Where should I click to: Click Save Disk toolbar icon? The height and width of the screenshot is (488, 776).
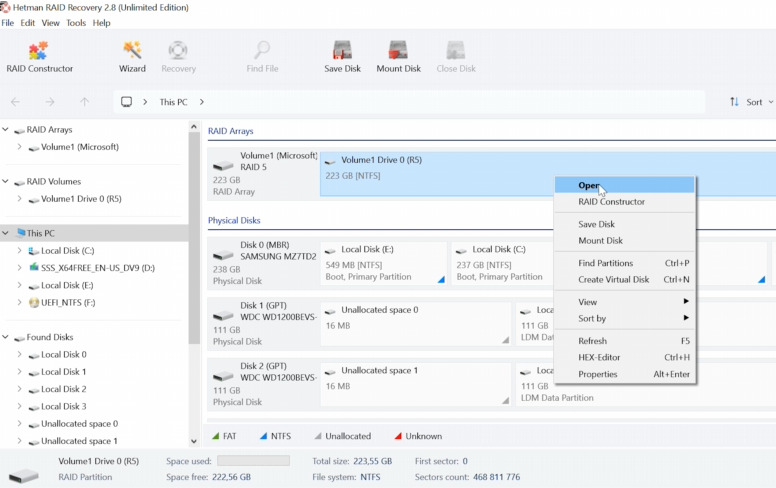[x=342, y=50]
